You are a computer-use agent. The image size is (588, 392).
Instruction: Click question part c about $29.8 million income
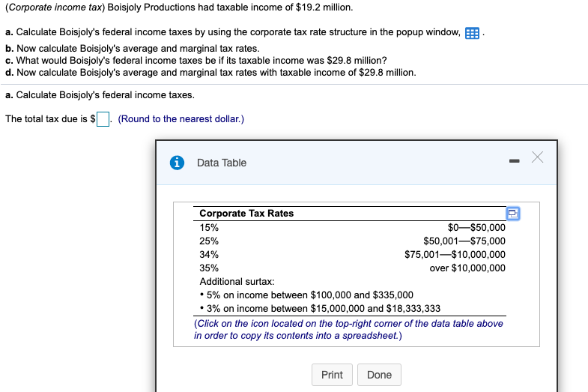coord(196,61)
